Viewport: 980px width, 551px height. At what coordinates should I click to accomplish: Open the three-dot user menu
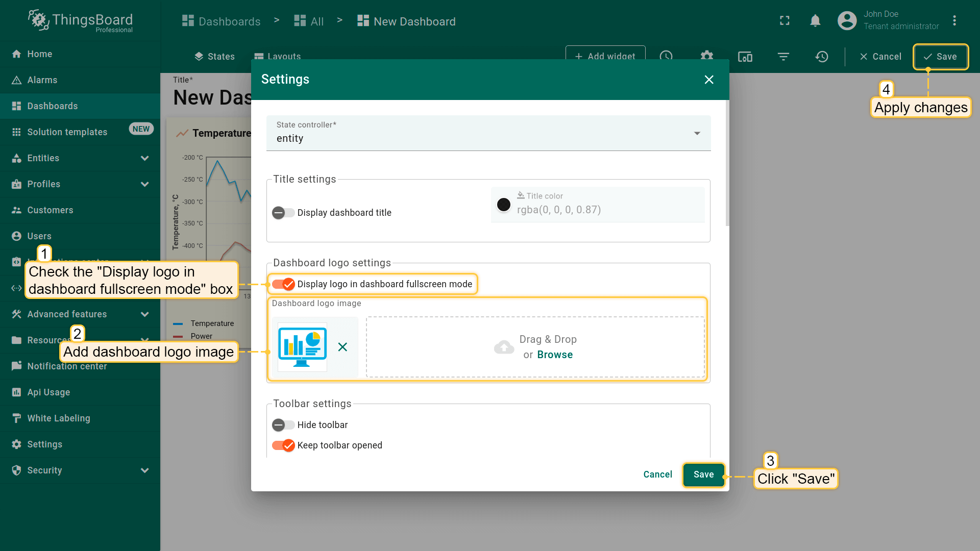[x=954, y=21]
